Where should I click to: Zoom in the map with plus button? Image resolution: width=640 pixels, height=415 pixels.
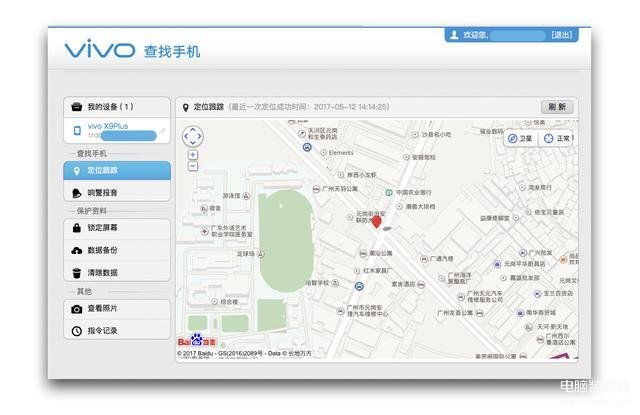[193, 155]
